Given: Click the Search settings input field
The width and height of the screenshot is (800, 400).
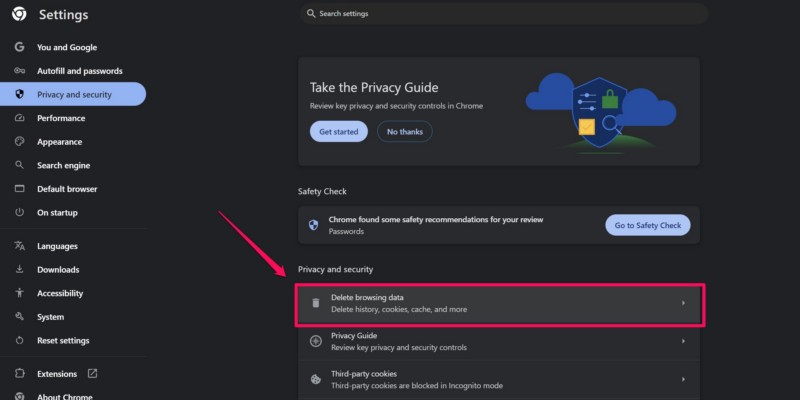Looking at the screenshot, I should (x=504, y=14).
